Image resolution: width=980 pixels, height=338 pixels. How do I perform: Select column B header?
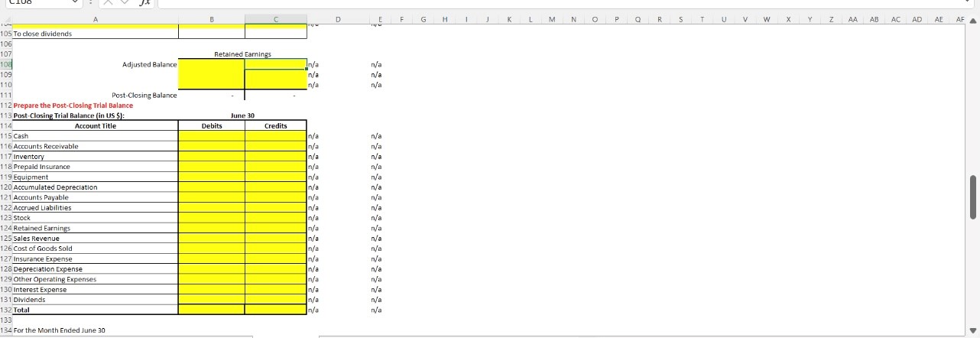(212, 20)
